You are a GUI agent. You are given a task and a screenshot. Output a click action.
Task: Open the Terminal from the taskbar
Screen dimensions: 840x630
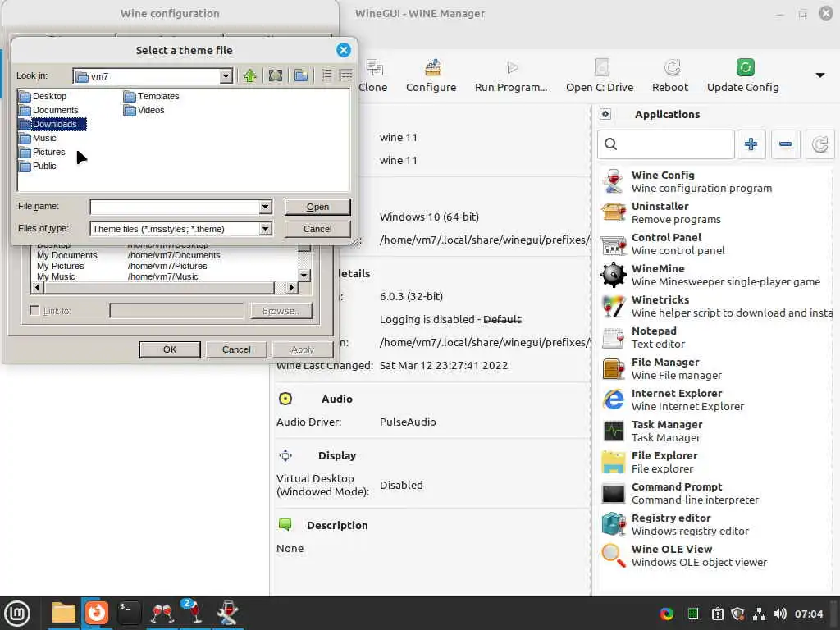[129, 613]
